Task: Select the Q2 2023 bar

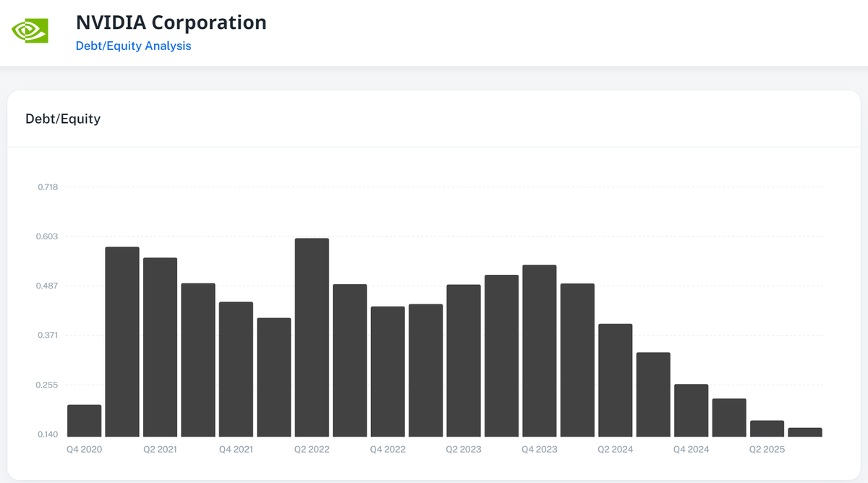Action: [463, 358]
